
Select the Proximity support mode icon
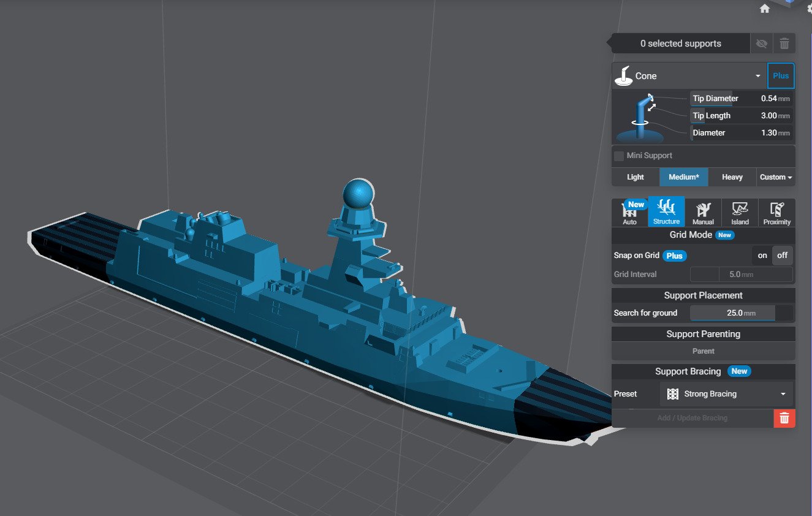coord(776,213)
